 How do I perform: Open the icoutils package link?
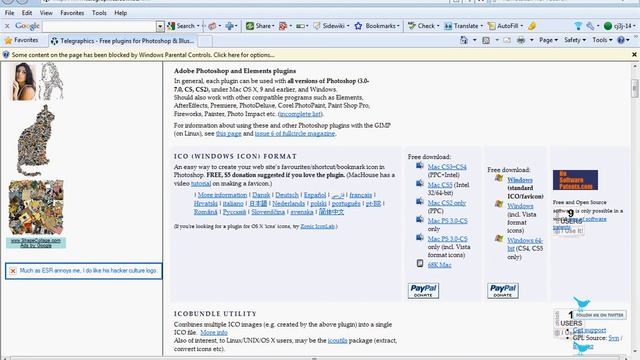coord(338,340)
